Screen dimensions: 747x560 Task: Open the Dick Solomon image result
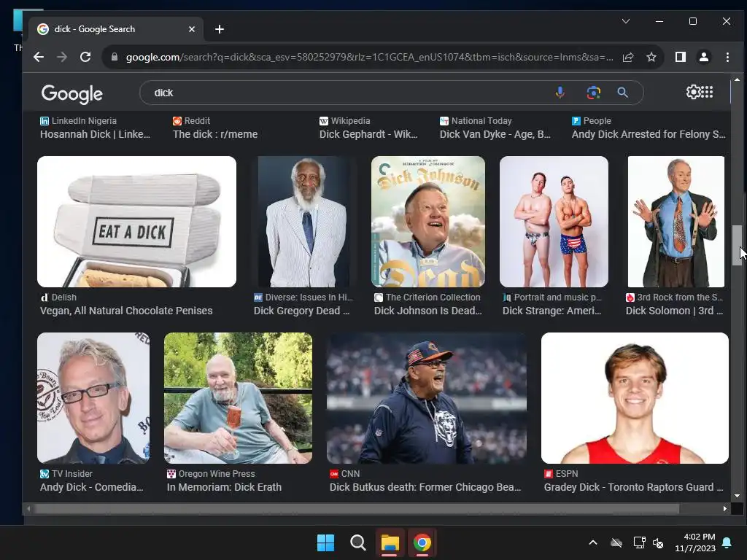pyautogui.click(x=676, y=222)
